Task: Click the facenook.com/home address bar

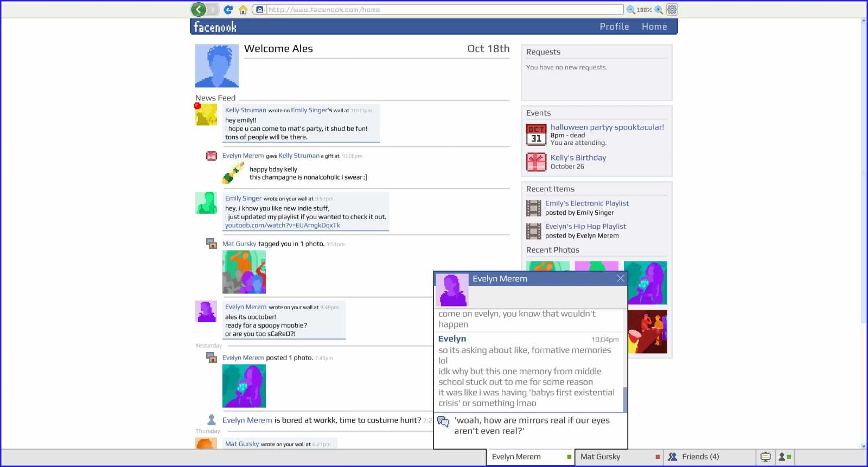Action: 445,10
